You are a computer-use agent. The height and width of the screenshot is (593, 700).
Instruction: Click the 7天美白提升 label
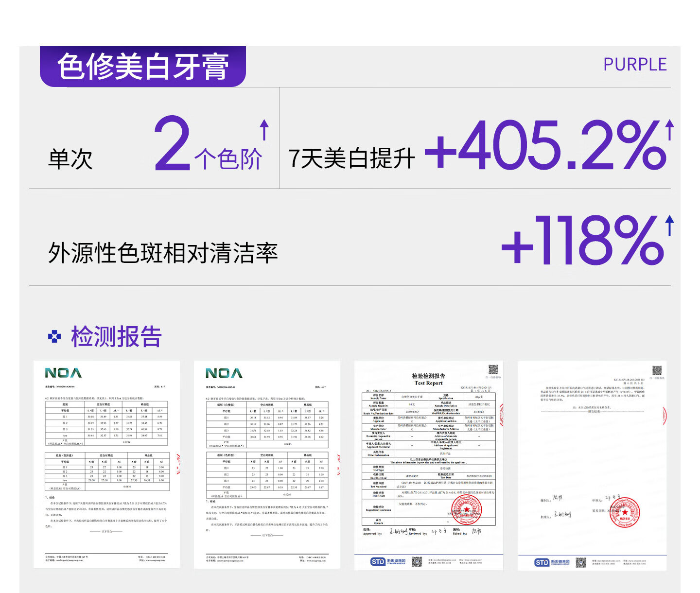(352, 158)
